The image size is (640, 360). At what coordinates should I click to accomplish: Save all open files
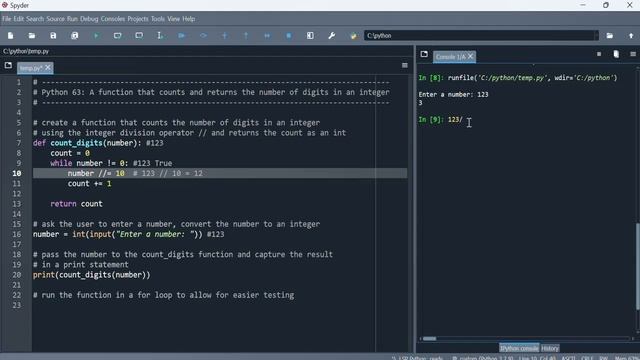[75, 36]
